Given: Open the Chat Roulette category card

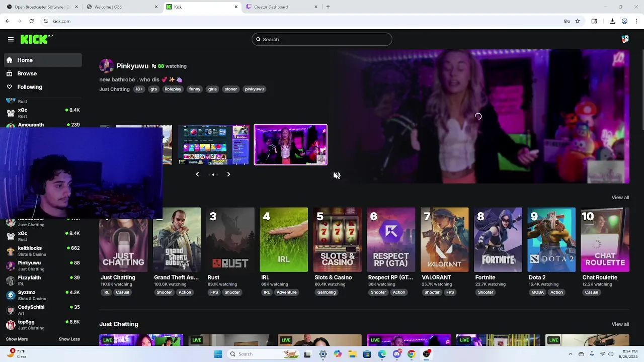Looking at the screenshot, I should [x=605, y=240].
